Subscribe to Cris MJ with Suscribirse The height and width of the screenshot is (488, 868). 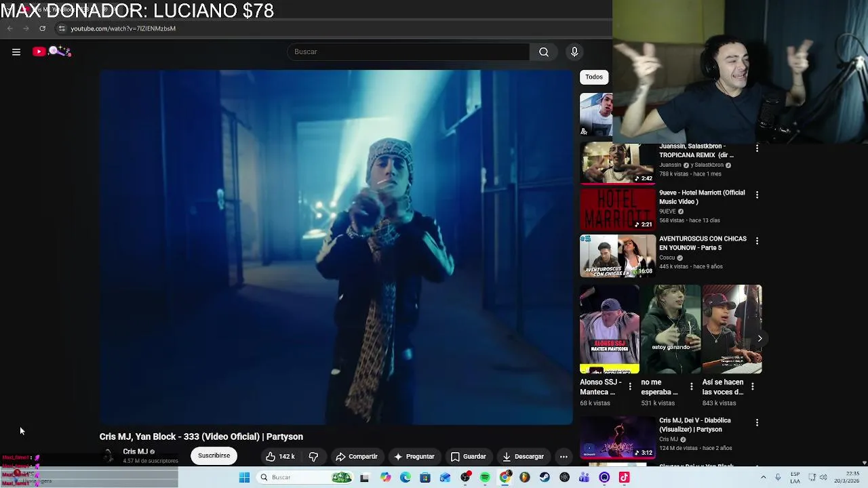(214, 455)
